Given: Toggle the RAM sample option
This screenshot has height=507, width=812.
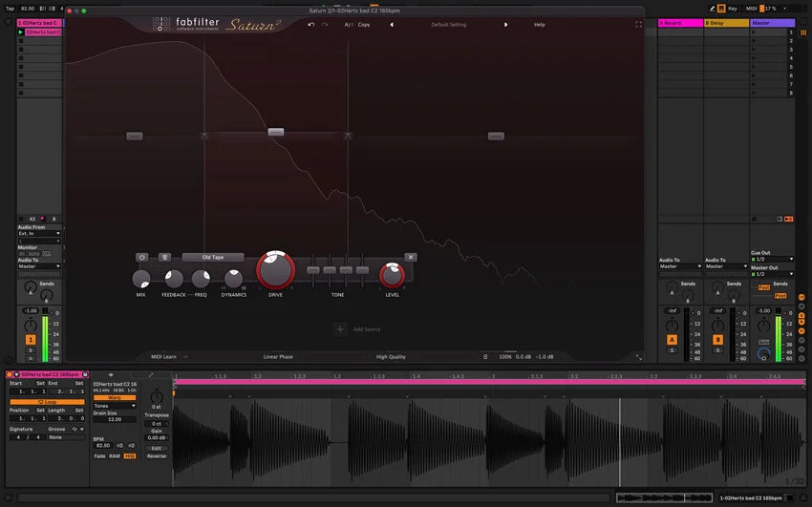Looking at the screenshot, I should 115,455.
